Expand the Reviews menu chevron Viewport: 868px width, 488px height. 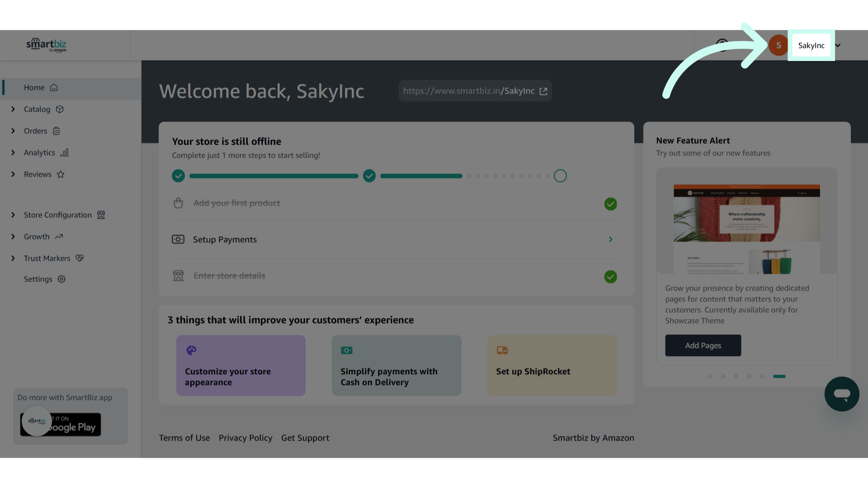tap(13, 174)
